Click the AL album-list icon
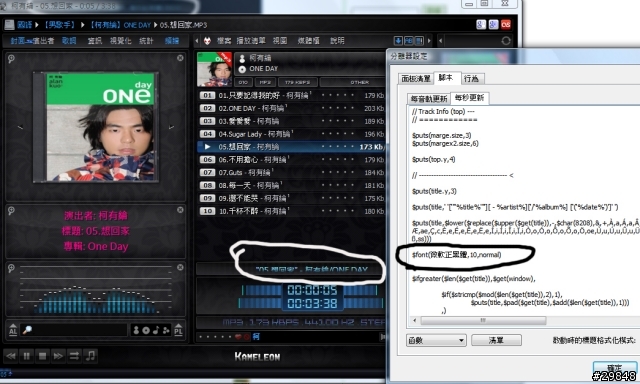Screen dimensions: 640x384 [x=13, y=330]
